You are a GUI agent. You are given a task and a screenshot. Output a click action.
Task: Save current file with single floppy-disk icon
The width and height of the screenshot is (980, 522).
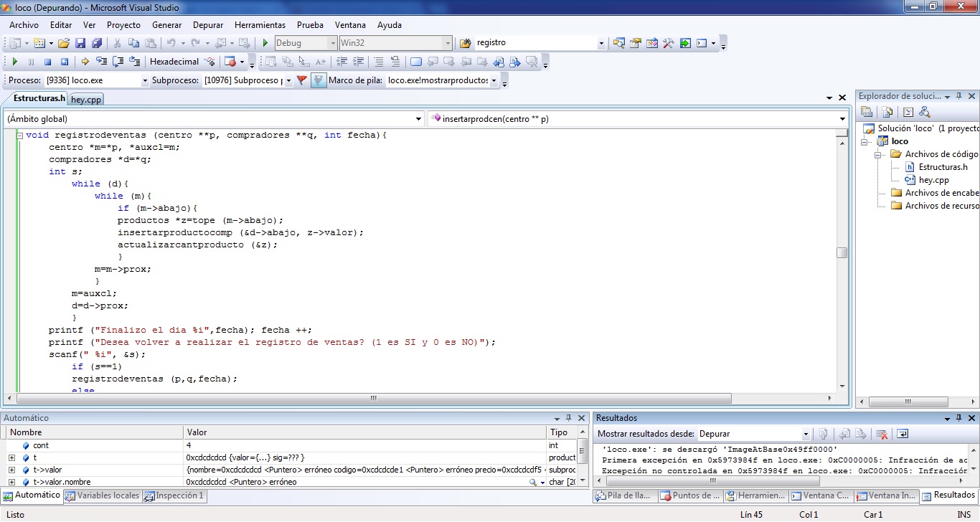pyautogui.click(x=80, y=43)
